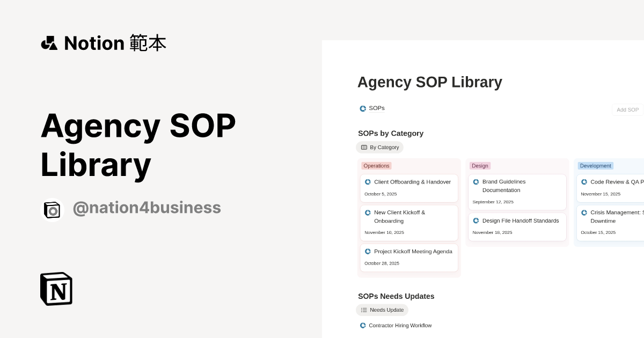Click the icon beside Brand Guidelines Documentation
The height and width of the screenshot is (338, 644).
pyautogui.click(x=475, y=182)
